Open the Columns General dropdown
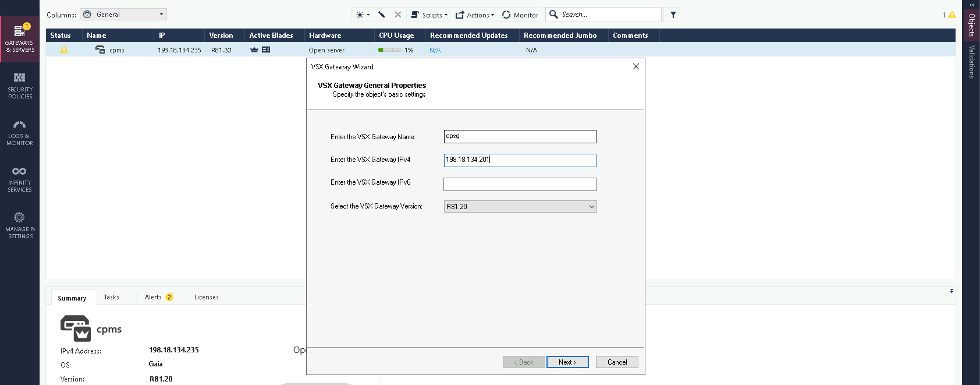This screenshot has width=980, height=385. pyautogui.click(x=123, y=15)
